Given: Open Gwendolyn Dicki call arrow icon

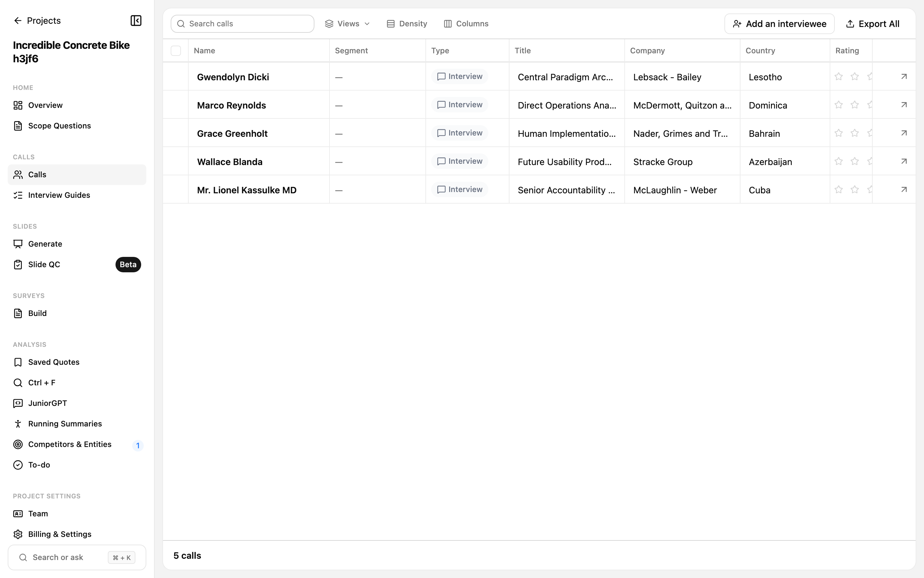Looking at the screenshot, I should click(x=904, y=76).
